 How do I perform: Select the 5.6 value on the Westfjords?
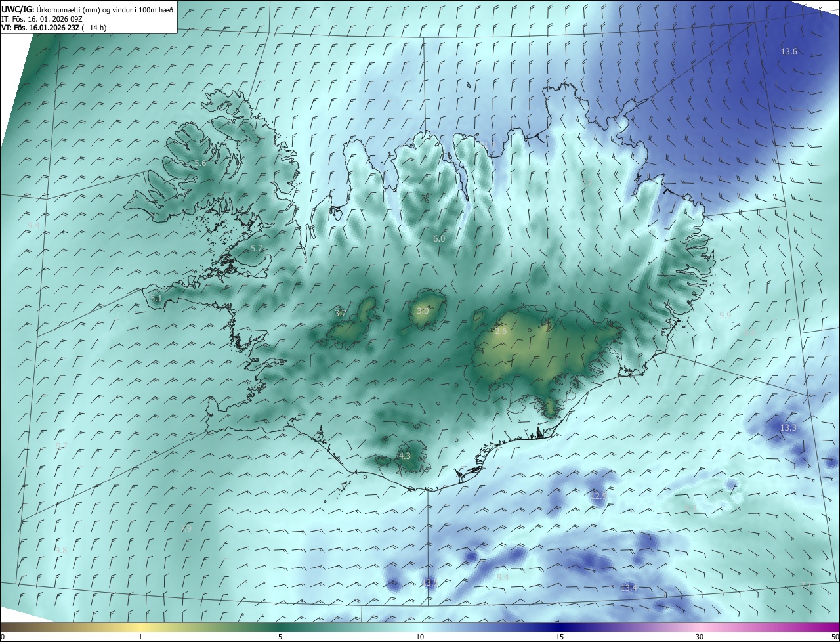click(x=200, y=163)
